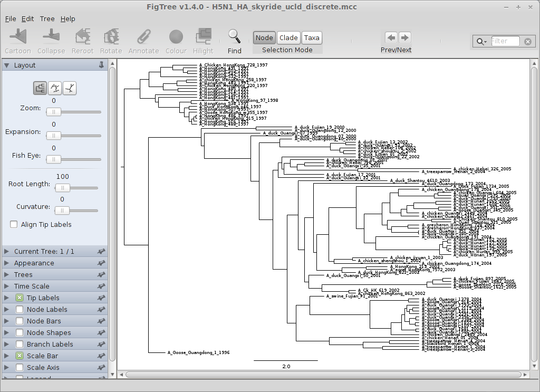Collapse the Layout section

click(x=6, y=65)
